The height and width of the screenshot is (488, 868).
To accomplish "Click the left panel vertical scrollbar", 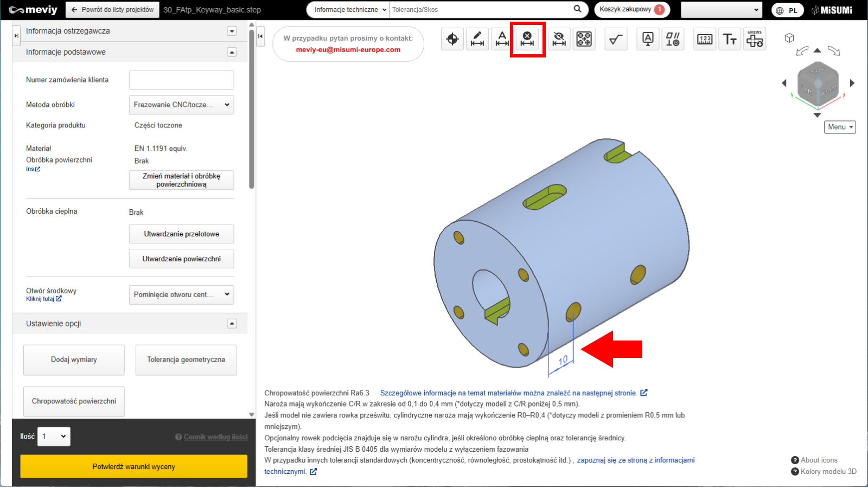I will 252,108.
